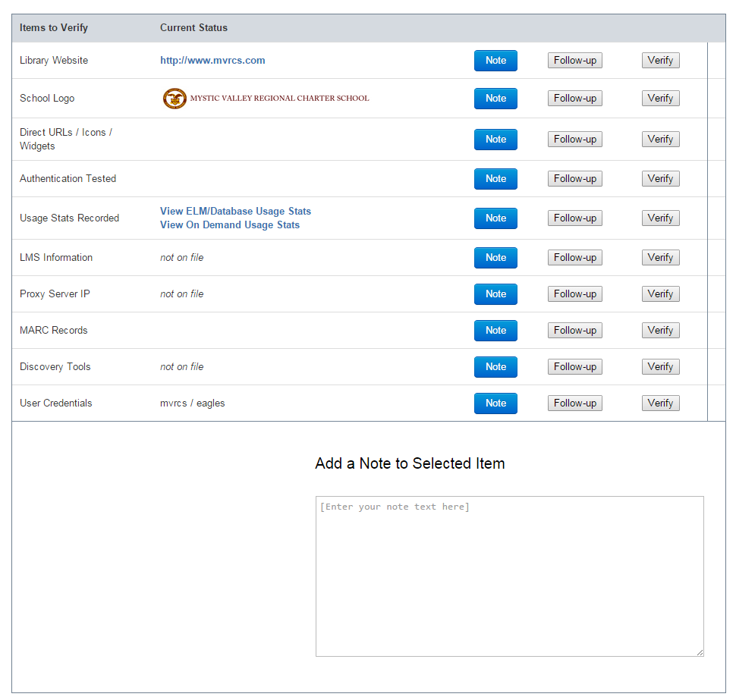The width and height of the screenshot is (736, 700).
Task: Verify User Credentials item
Action: pyautogui.click(x=660, y=403)
